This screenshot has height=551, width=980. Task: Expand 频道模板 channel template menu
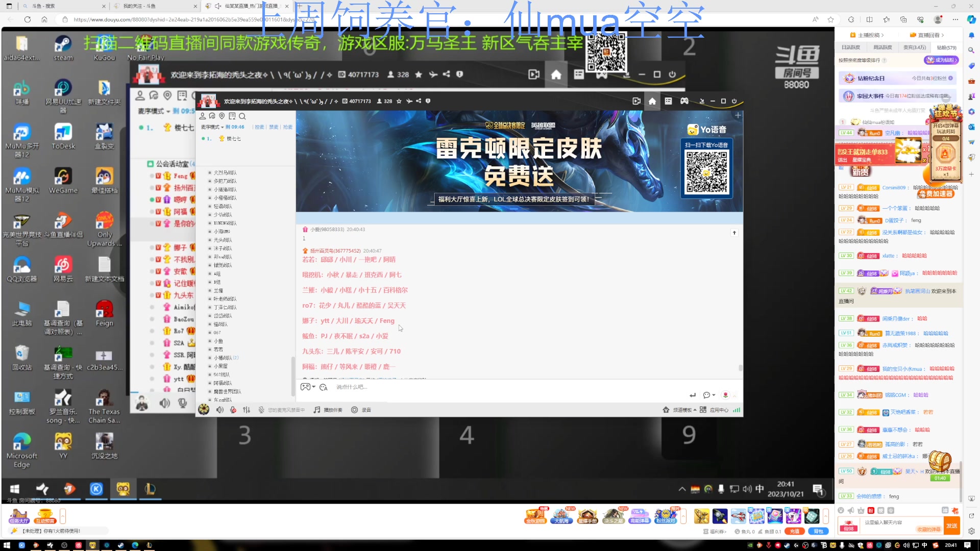pos(679,410)
